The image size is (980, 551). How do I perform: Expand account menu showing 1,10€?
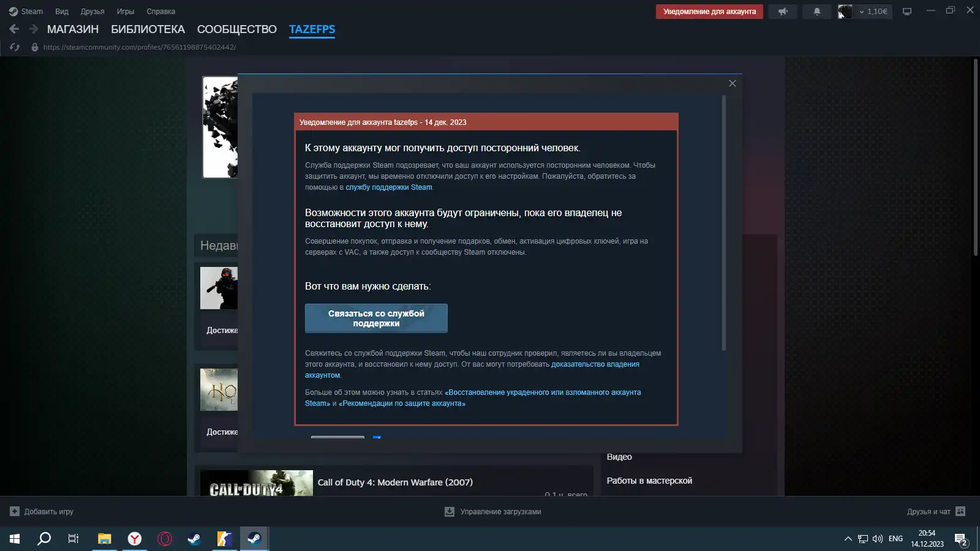(873, 12)
